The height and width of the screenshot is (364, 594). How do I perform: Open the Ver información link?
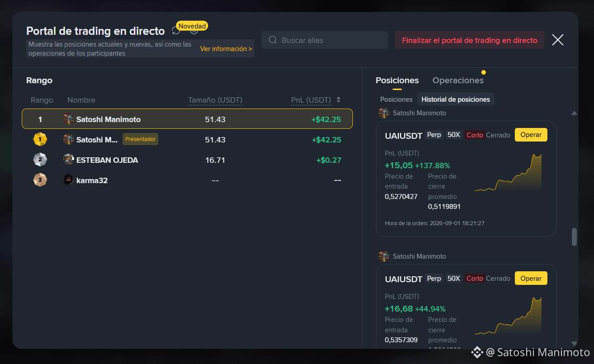tap(226, 49)
